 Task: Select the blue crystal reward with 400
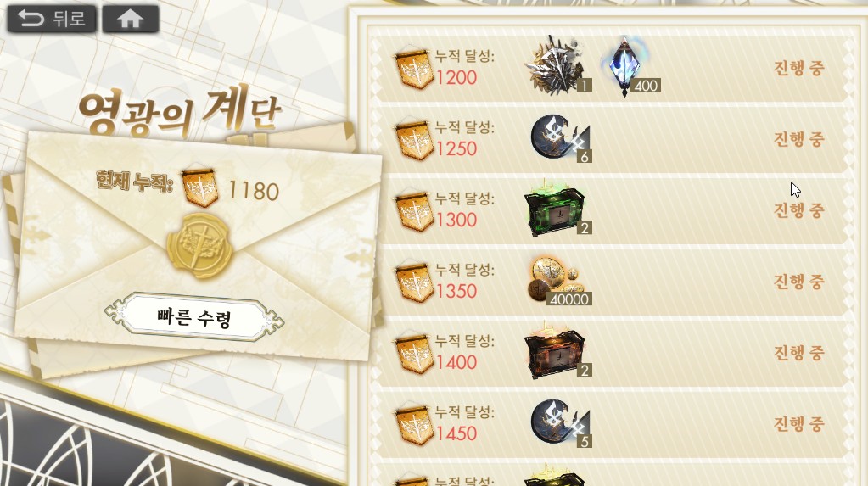point(628,66)
